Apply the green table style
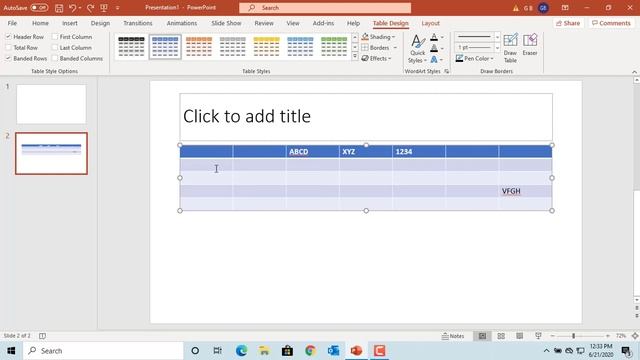The image size is (640, 360). tap(334, 47)
